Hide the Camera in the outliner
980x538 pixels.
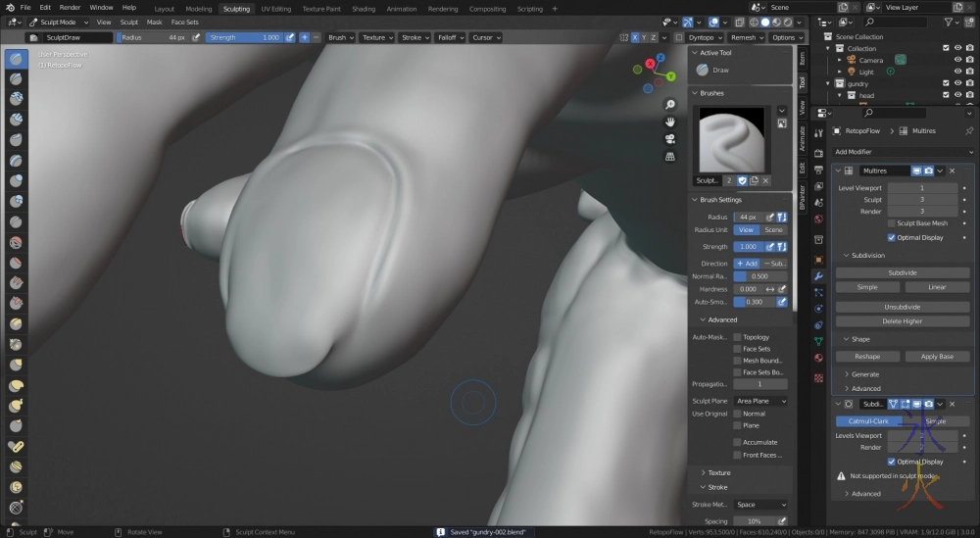(957, 60)
